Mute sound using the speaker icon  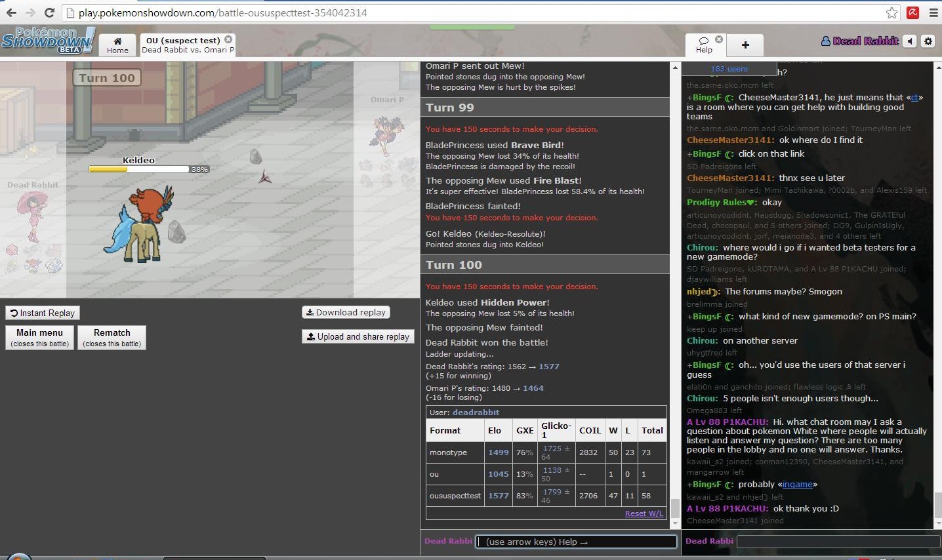(x=910, y=41)
